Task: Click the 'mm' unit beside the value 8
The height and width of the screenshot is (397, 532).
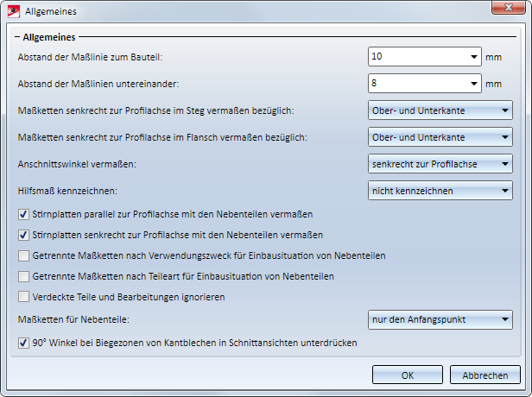Action: coord(493,84)
